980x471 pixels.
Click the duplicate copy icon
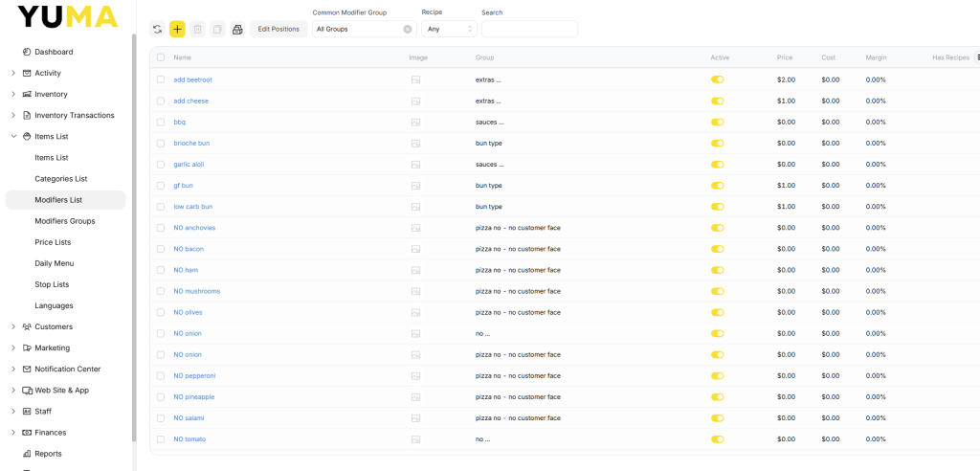click(x=217, y=29)
